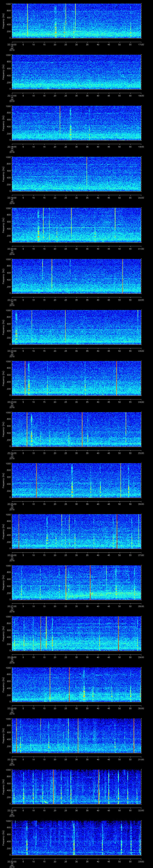Image resolution: width=153 pixels, height=868 pixels.
Task: Open the spectrogram panel starting at 22:31:00
Action: point(77,787)
